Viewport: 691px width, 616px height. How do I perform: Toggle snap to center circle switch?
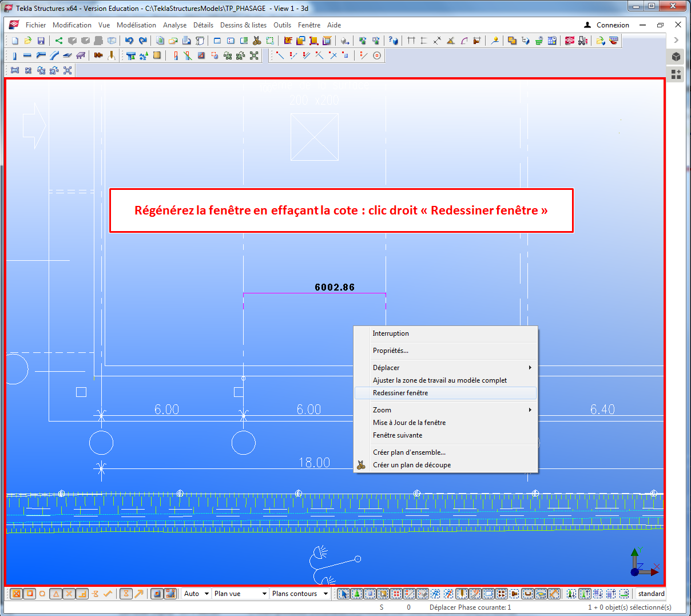pos(42,594)
